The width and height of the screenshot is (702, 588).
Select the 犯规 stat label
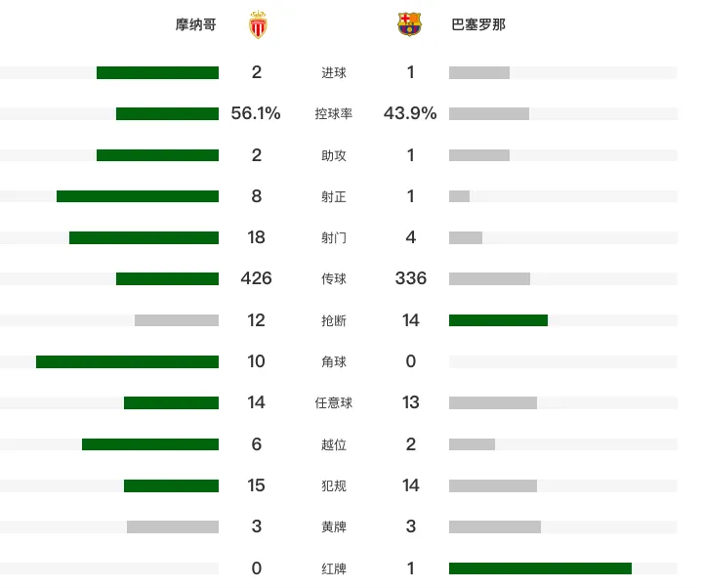(x=334, y=485)
